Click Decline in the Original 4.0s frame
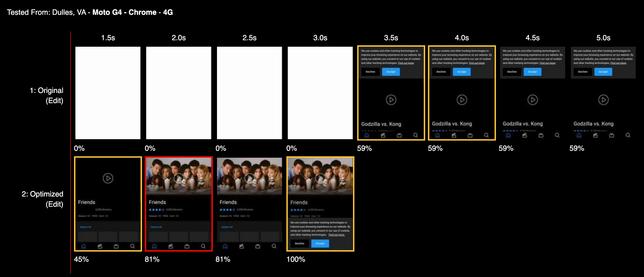 pos(441,72)
